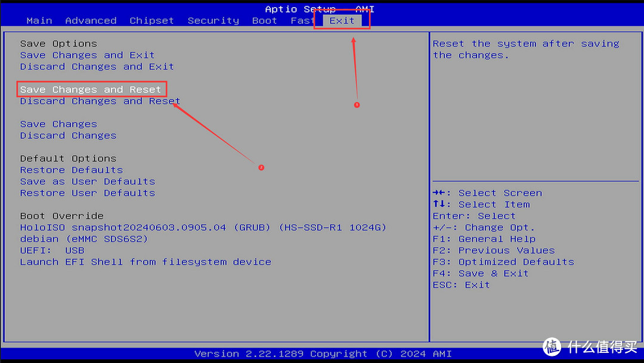
Task: Click the Aptio Setup title text
Action: point(320,9)
